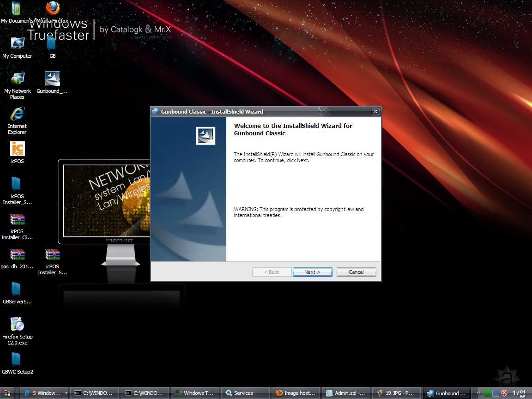The height and width of the screenshot is (399, 532).
Task: Open the Start menu from the taskbar
Action: (x=7, y=393)
